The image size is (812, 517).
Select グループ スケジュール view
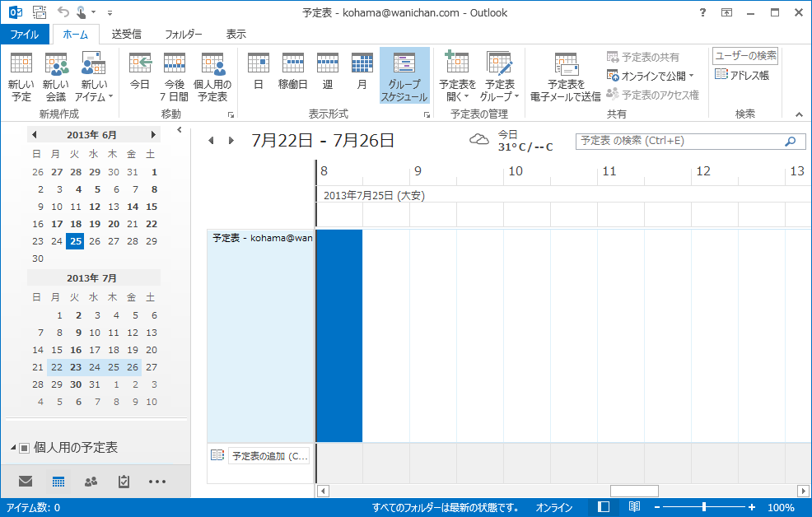[404, 76]
